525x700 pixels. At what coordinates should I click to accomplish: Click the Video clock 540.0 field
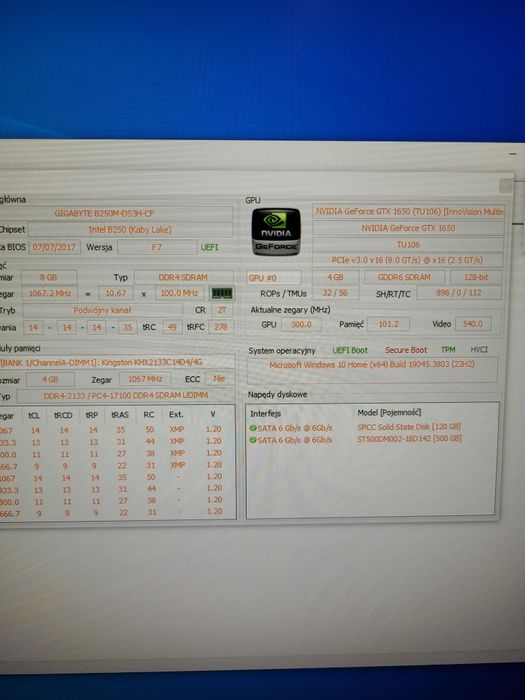click(x=473, y=324)
